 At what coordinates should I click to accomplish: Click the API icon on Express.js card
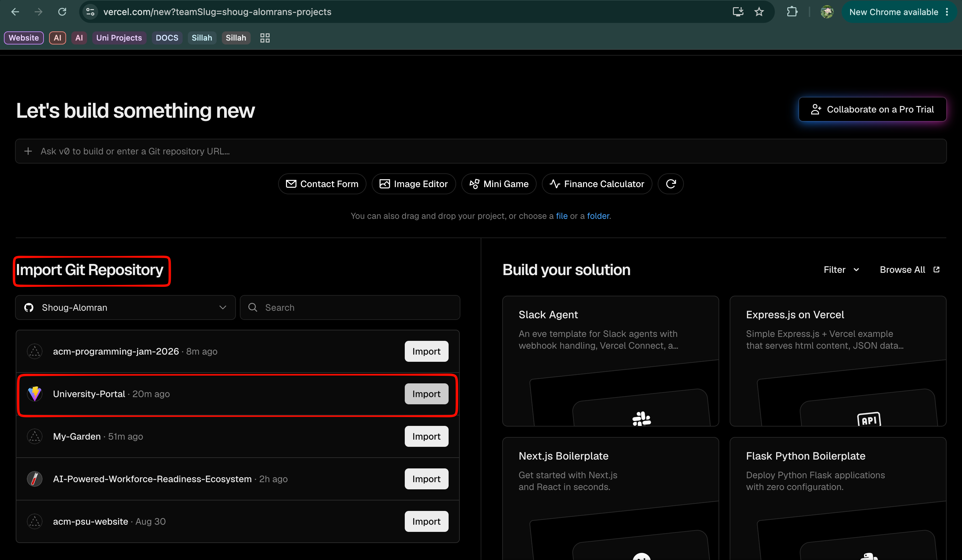pos(869,419)
